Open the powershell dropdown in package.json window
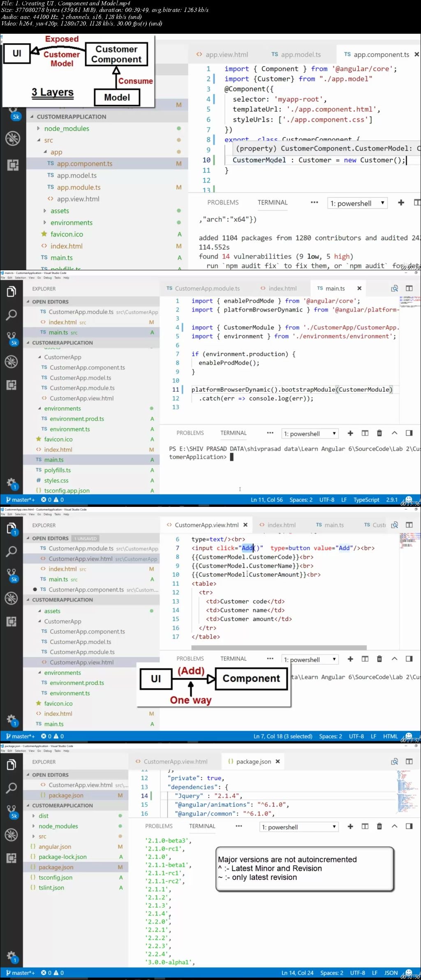The image size is (421, 980). pos(298,827)
